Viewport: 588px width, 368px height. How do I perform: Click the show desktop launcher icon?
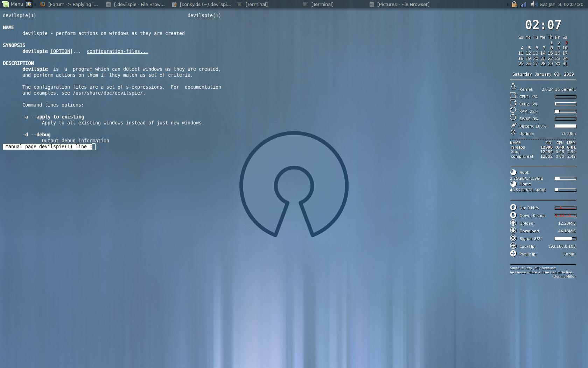(29, 4)
